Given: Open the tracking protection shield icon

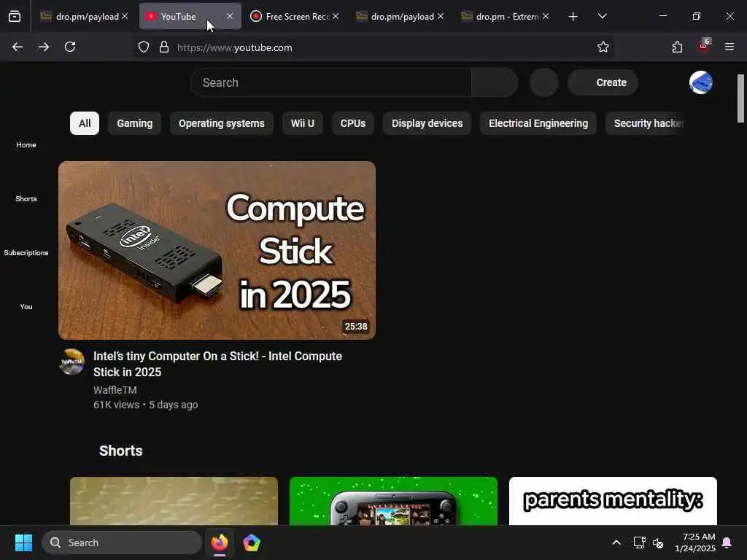Looking at the screenshot, I should point(144,47).
